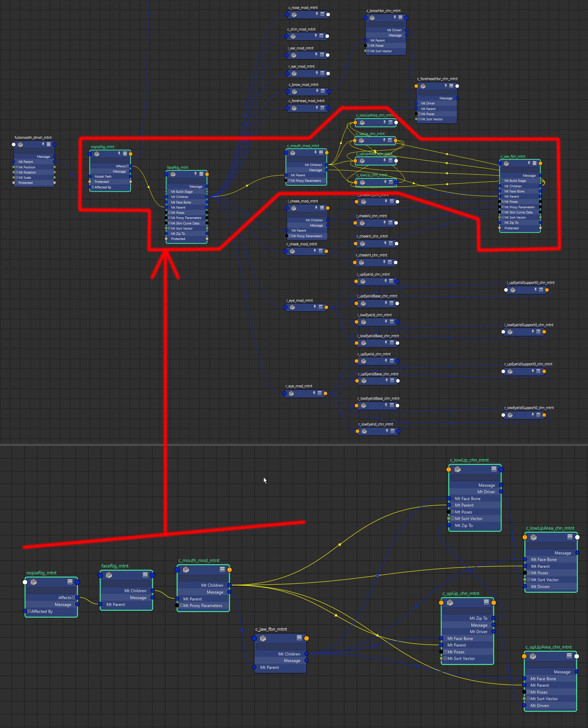The image size is (588, 728).
Task: Toggle the pin on c_foreheadHor_chn_mtnt node
Action: point(446,86)
